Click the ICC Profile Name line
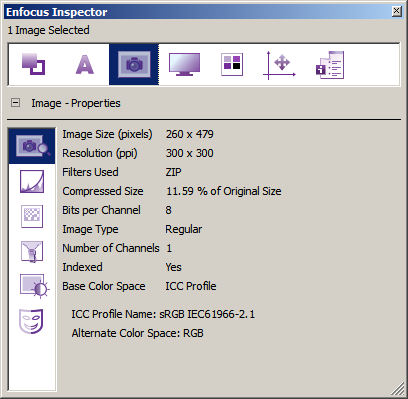408x399 pixels. 163,314
